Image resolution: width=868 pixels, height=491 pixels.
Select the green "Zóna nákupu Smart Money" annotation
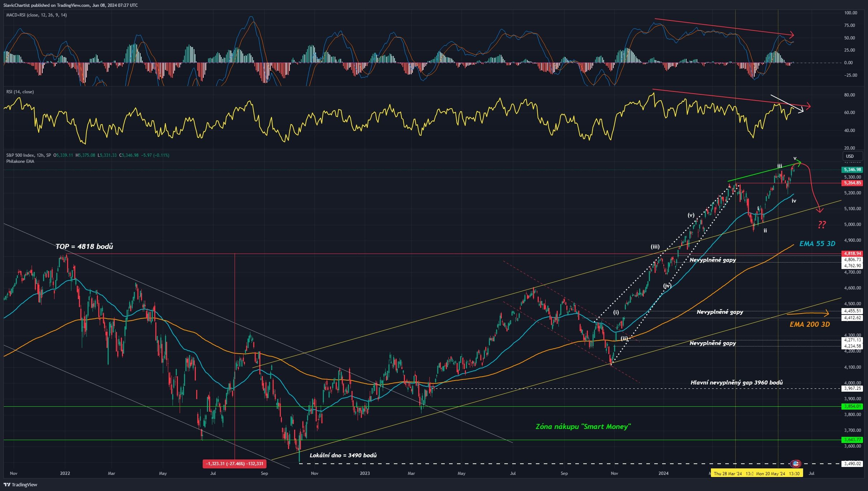tap(583, 426)
